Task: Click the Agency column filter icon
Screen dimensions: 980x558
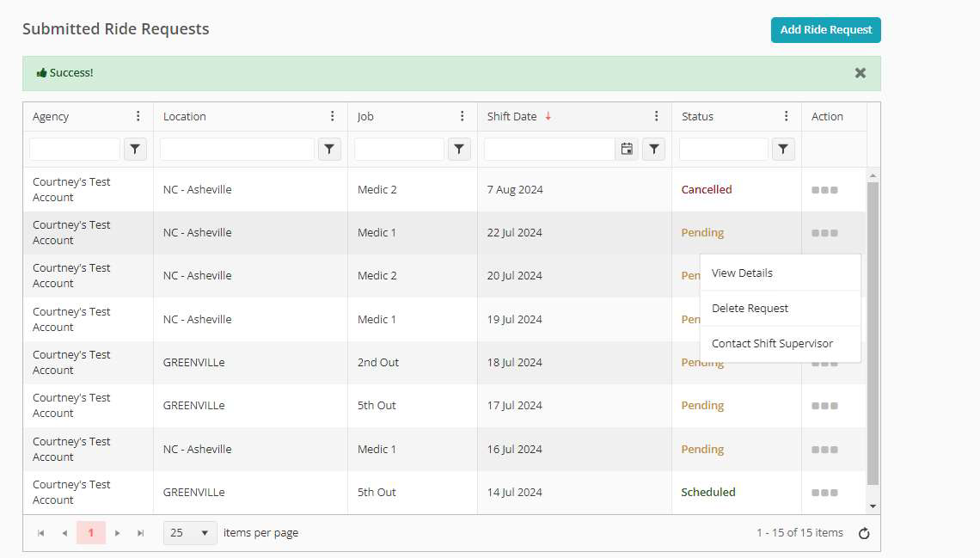Action: 135,150
